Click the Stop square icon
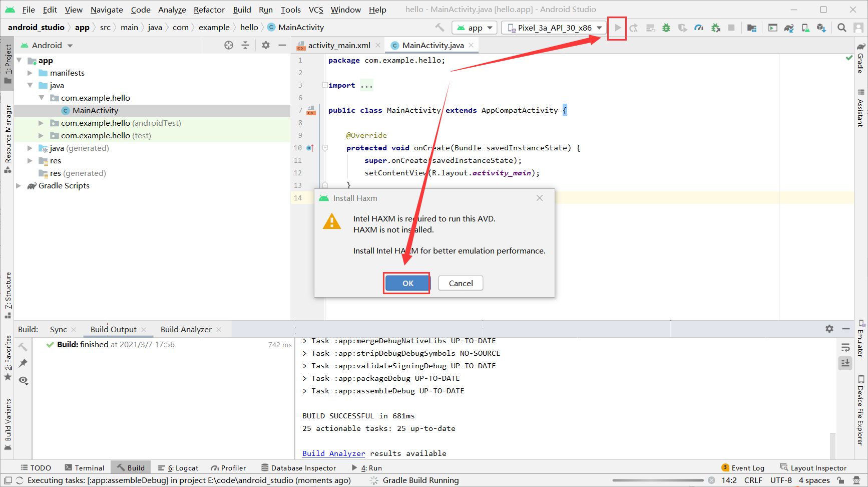868x487 pixels. (x=731, y=28)
